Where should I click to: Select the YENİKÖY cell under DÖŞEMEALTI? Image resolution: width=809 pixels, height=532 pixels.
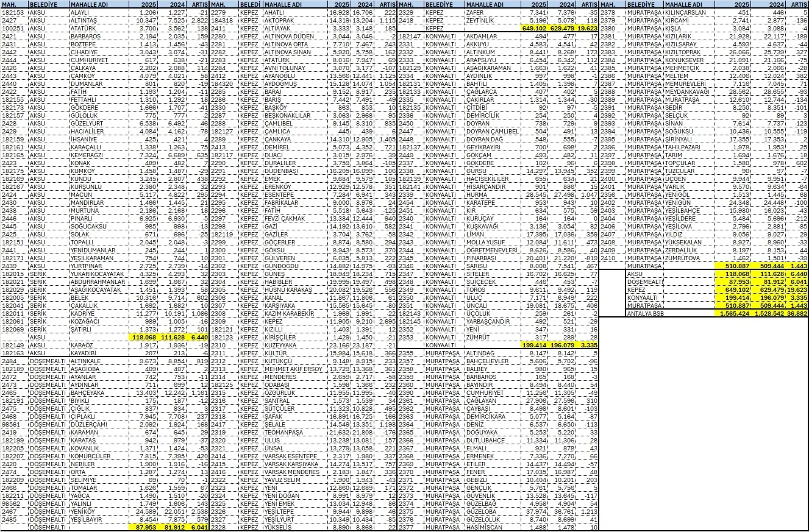[x=95, y=510]
